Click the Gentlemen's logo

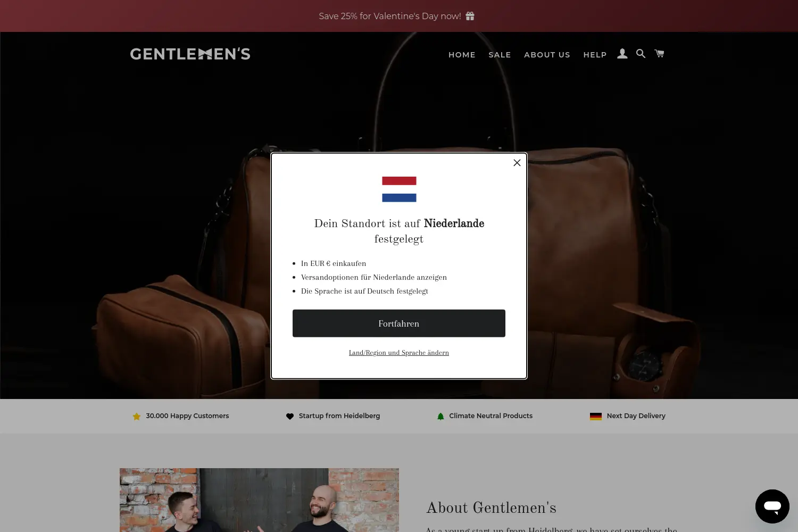click(x=190, y=54)
